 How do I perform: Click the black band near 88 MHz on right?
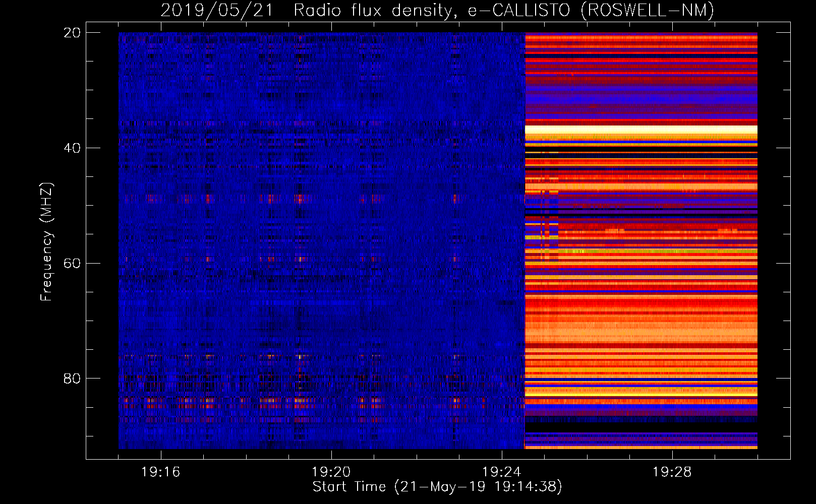point(641,427)
